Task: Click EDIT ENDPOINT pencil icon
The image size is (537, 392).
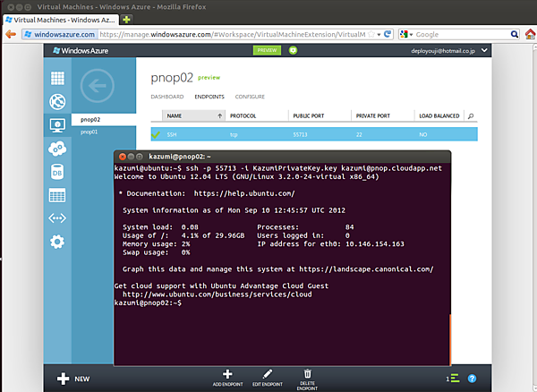Action: point(268,374)
